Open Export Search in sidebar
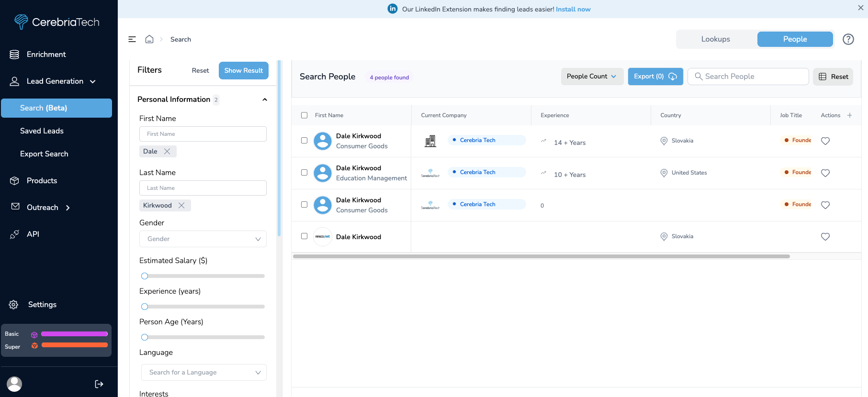 click(44, 154)
